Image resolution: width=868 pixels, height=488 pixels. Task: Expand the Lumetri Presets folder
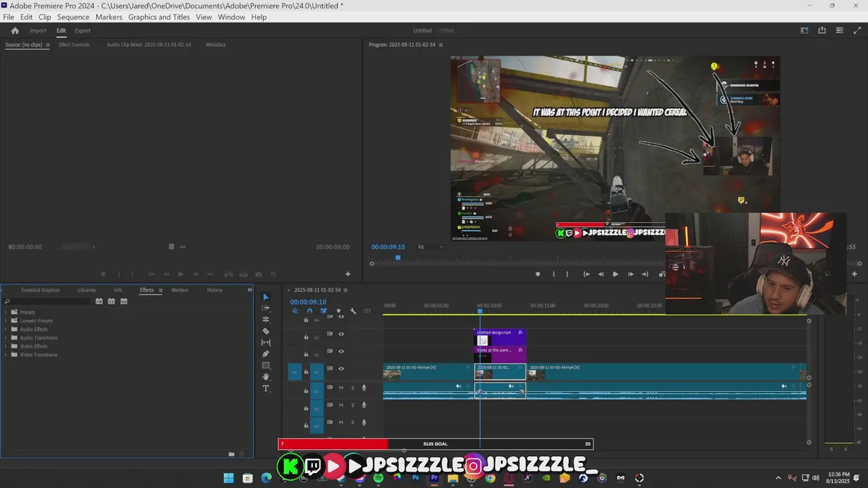pos(6,321)
